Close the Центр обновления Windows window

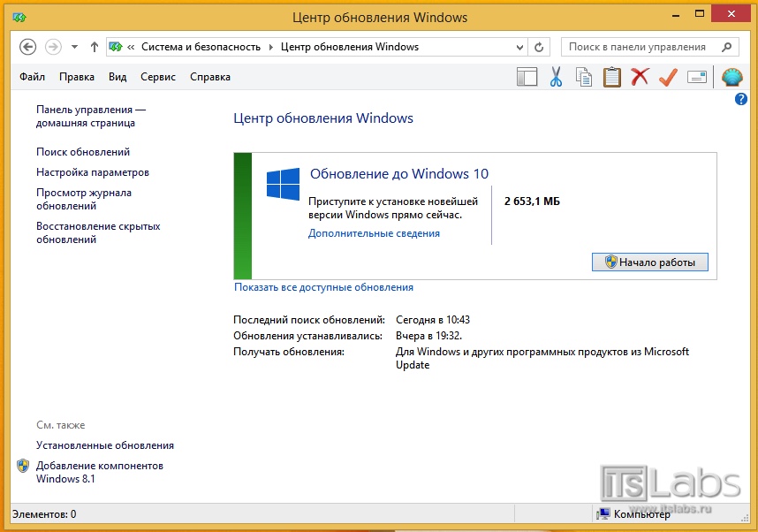(731, 14)
